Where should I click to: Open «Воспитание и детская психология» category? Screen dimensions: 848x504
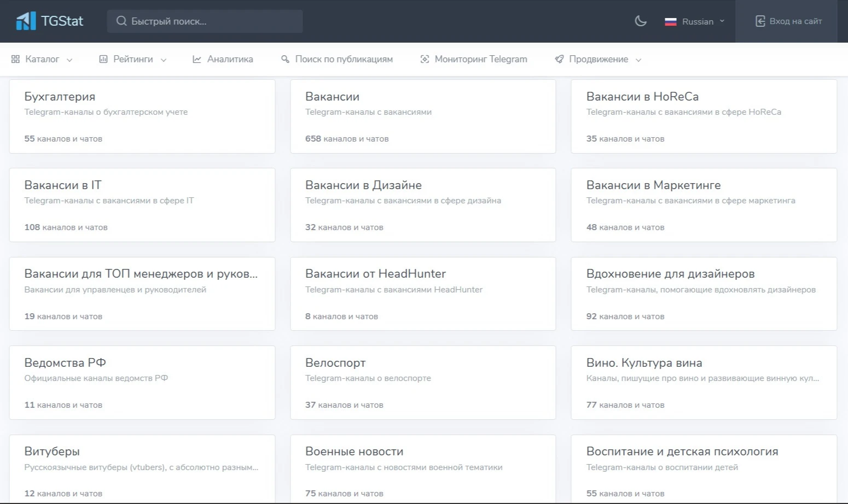(704, 469)
